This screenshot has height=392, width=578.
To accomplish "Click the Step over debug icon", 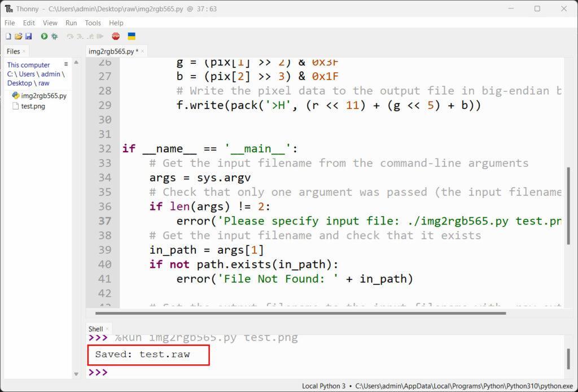I will (70, 36).
